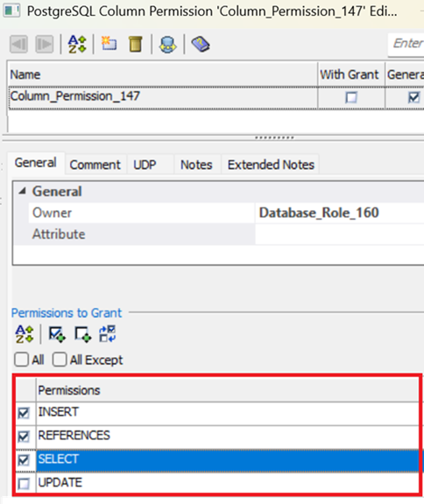This screenshot has width=424, height=504.
Task: Select the highlighted SELECT row text
Action: tap(58, 459)
